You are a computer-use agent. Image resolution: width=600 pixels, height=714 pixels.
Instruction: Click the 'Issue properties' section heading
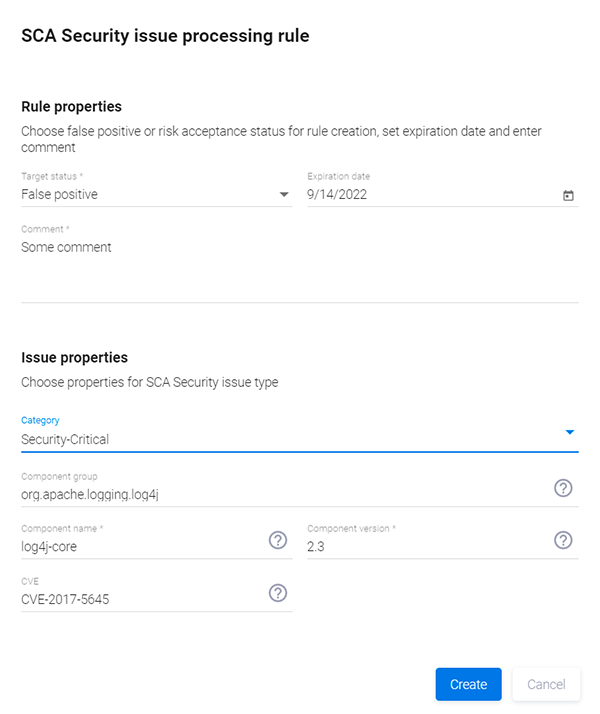click(x=74, y=357)
